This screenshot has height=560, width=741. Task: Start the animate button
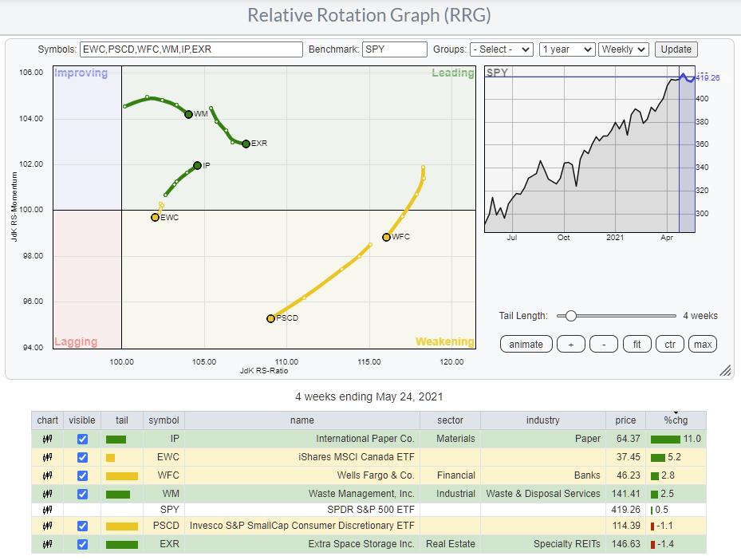(526, 345)
